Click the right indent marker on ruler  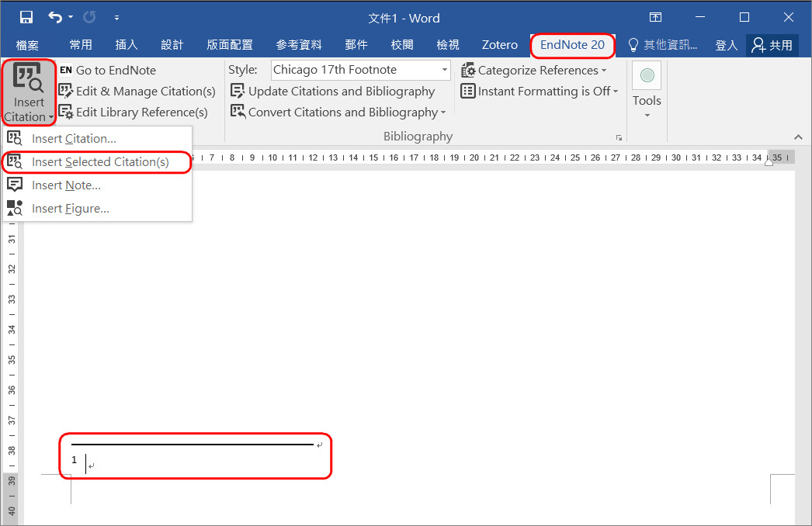click(769, 161)
